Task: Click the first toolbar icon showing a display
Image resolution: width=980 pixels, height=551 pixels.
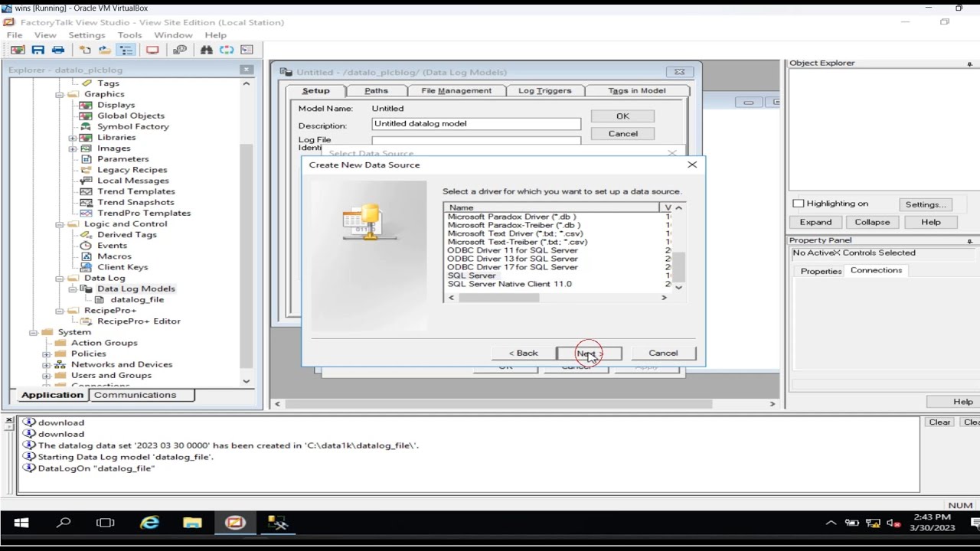Action: point(17,50)
